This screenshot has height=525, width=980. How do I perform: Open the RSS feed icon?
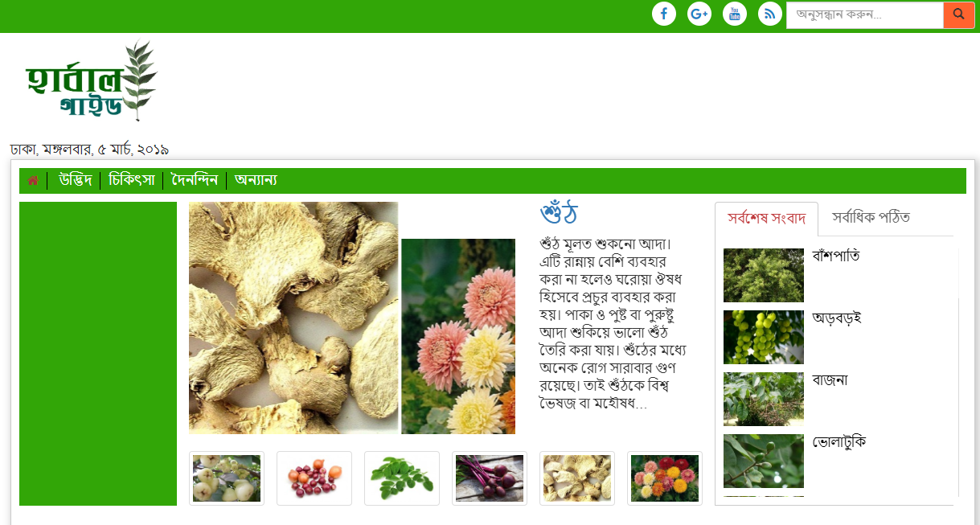coord(770,13)
